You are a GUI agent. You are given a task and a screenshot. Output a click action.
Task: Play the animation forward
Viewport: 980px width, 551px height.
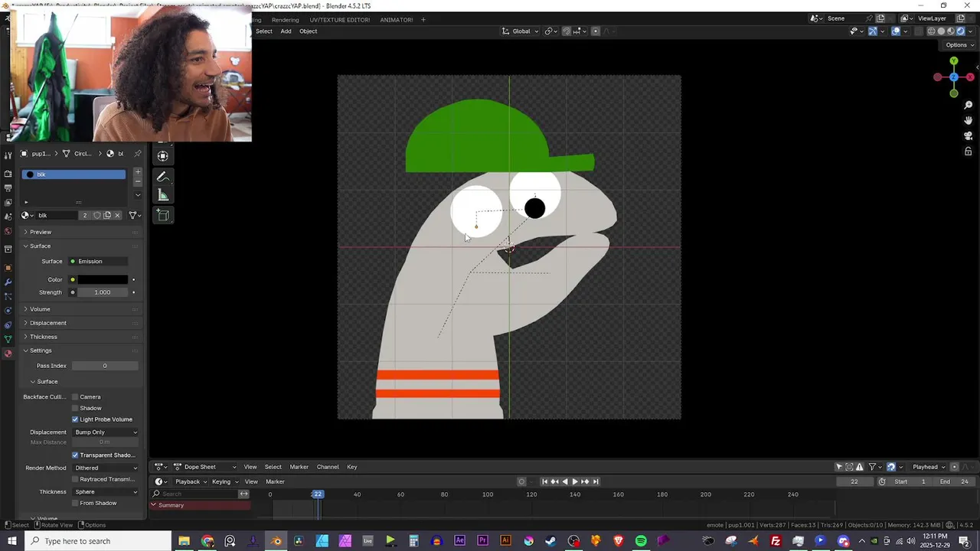tap(575, 481)
